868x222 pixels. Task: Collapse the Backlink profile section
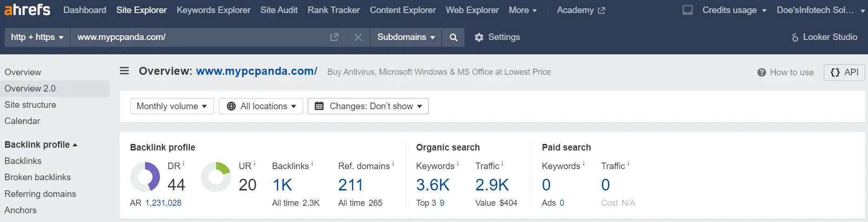pos(41,144)
